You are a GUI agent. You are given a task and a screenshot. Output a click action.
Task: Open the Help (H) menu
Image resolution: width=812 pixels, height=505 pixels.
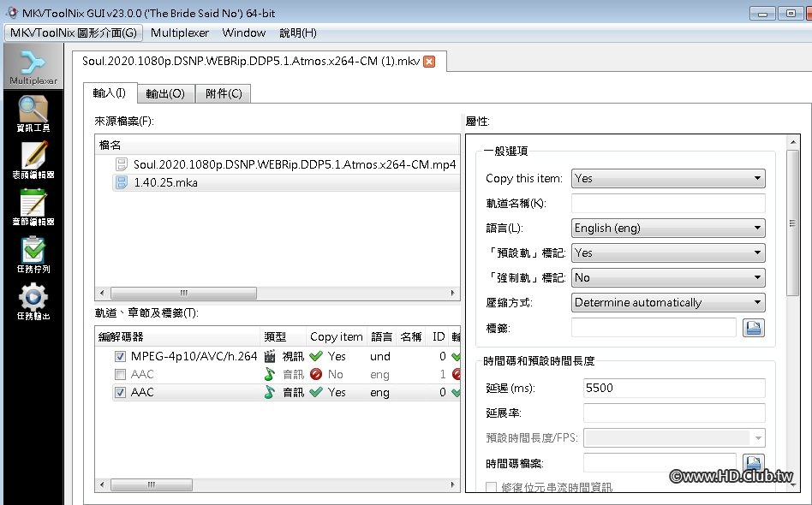pos(298,33)
